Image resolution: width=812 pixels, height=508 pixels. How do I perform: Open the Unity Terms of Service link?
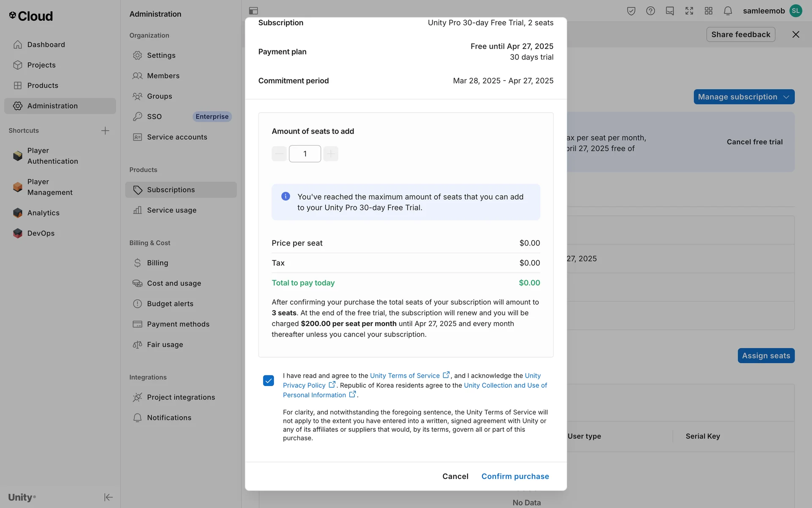point(405,375)
